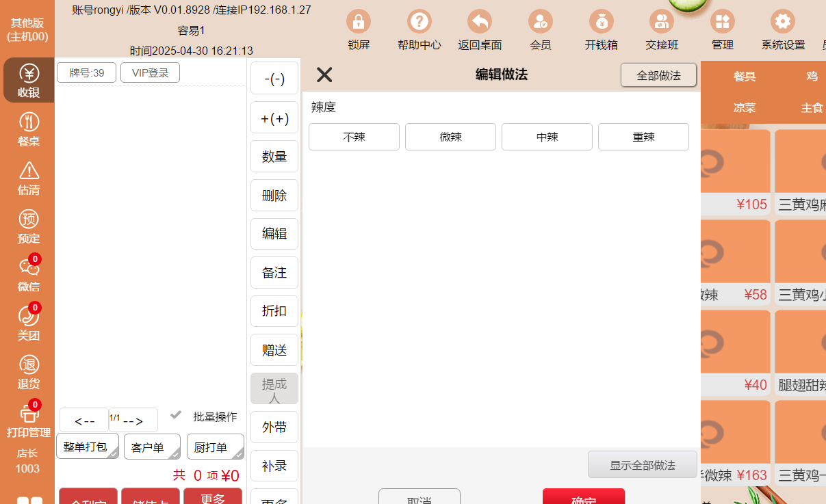Select the 不辣 spiciness option

point(354,137)
